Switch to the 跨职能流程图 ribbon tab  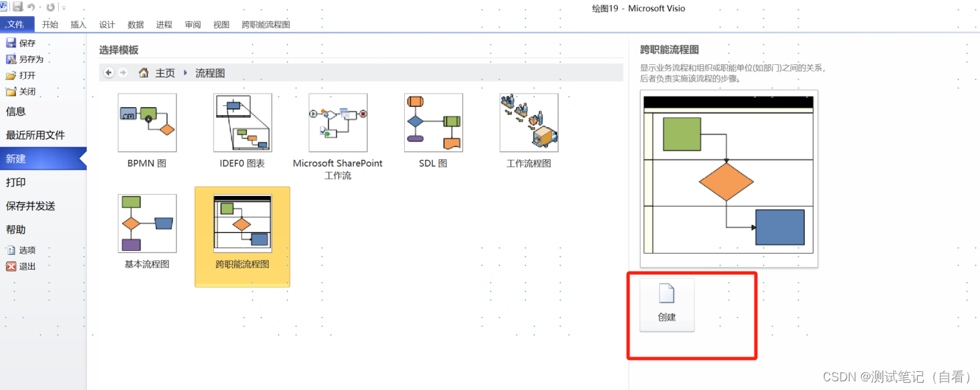pos(266,25)
